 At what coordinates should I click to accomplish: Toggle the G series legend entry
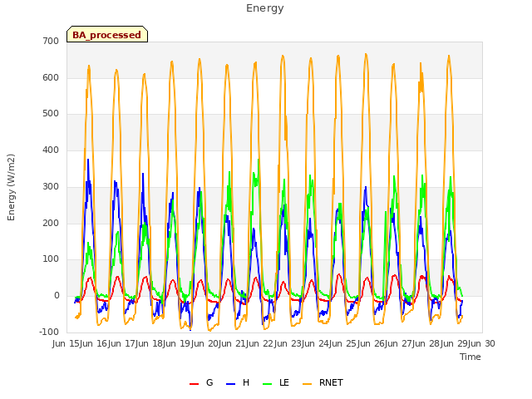[x=201, y=382]
